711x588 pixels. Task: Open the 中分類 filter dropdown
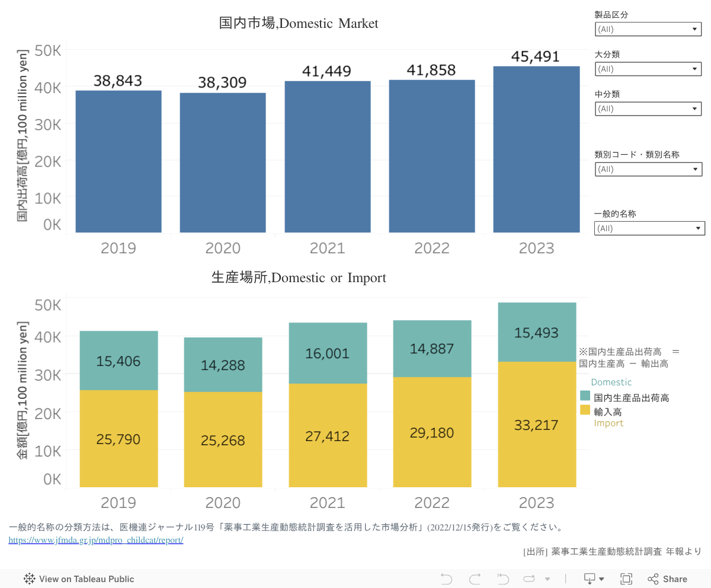coord(648,108)
